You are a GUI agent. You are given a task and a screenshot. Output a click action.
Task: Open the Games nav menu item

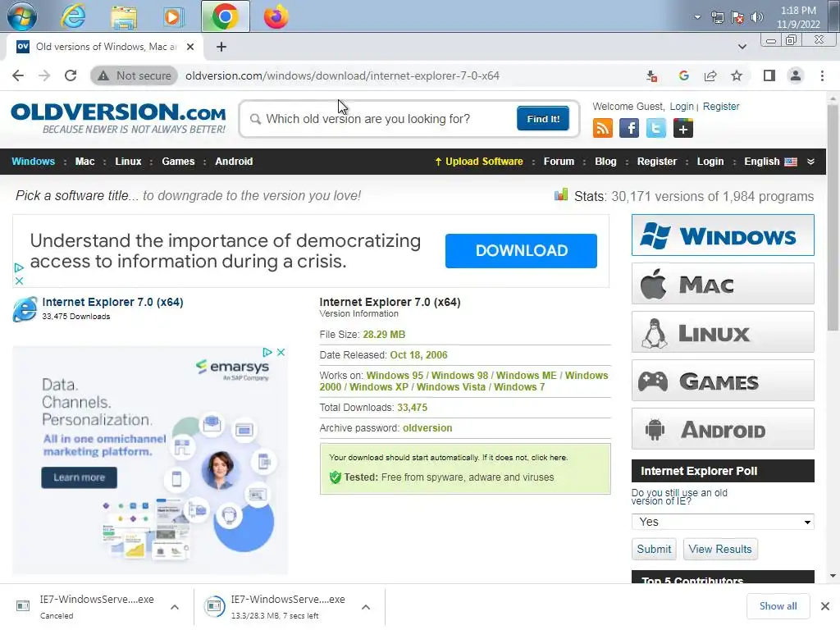pos(178,162)
